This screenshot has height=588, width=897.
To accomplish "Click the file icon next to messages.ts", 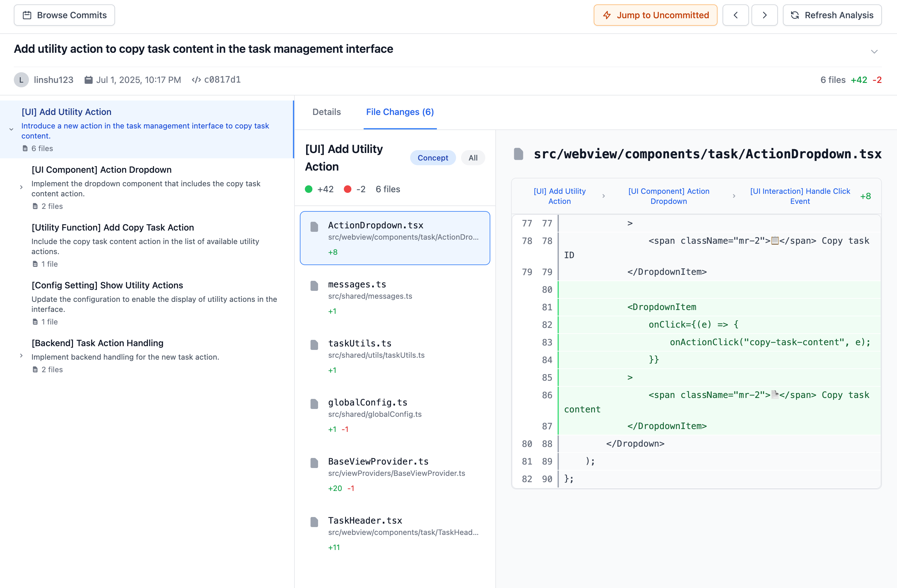I will 314,286.
